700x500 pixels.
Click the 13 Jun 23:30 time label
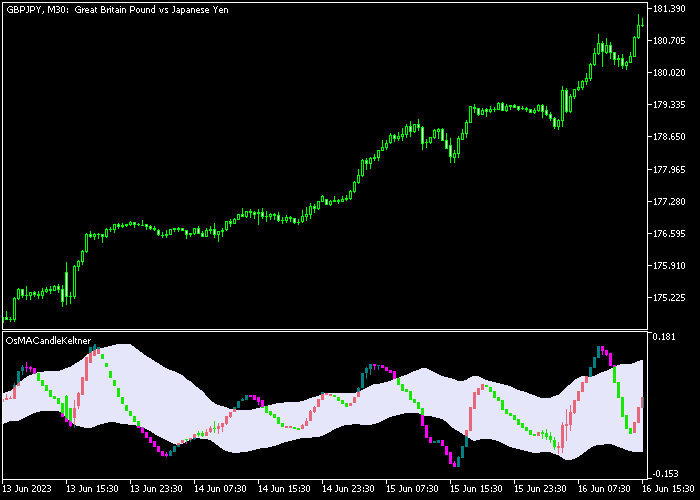[x=156, y=488]
